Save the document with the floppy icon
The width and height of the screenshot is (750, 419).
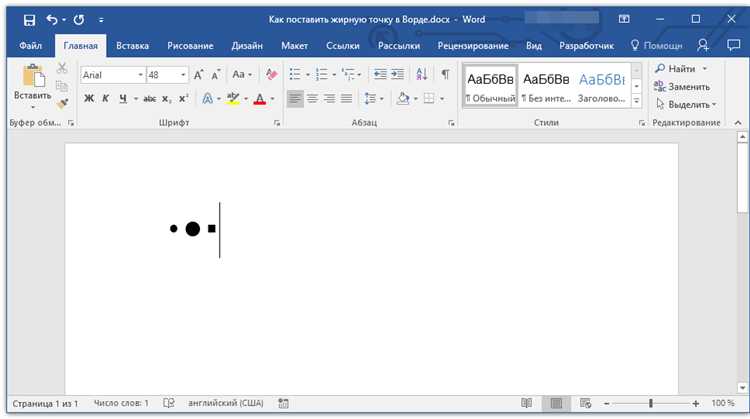tap(29, 20)
